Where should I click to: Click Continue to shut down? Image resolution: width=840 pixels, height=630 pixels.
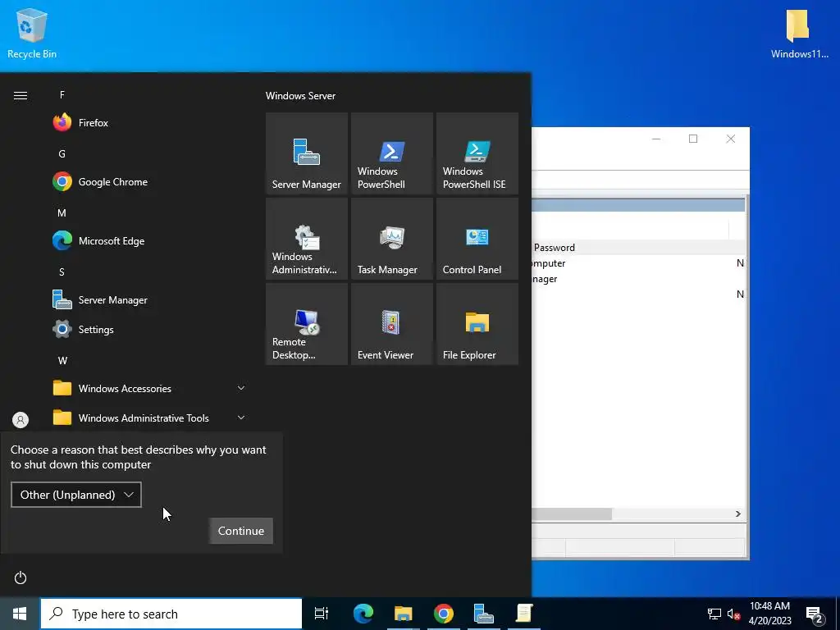pyautogui.click(x=241, y=531)
